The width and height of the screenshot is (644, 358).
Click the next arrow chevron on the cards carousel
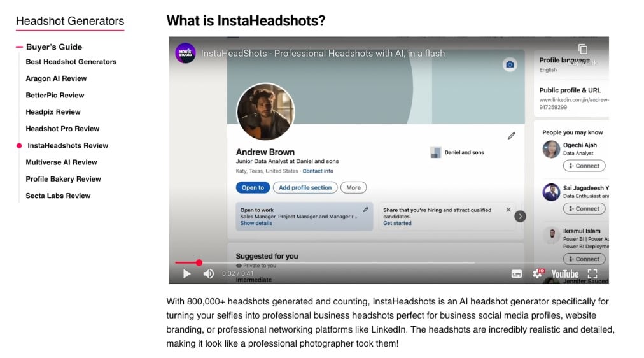pos(520,216)
